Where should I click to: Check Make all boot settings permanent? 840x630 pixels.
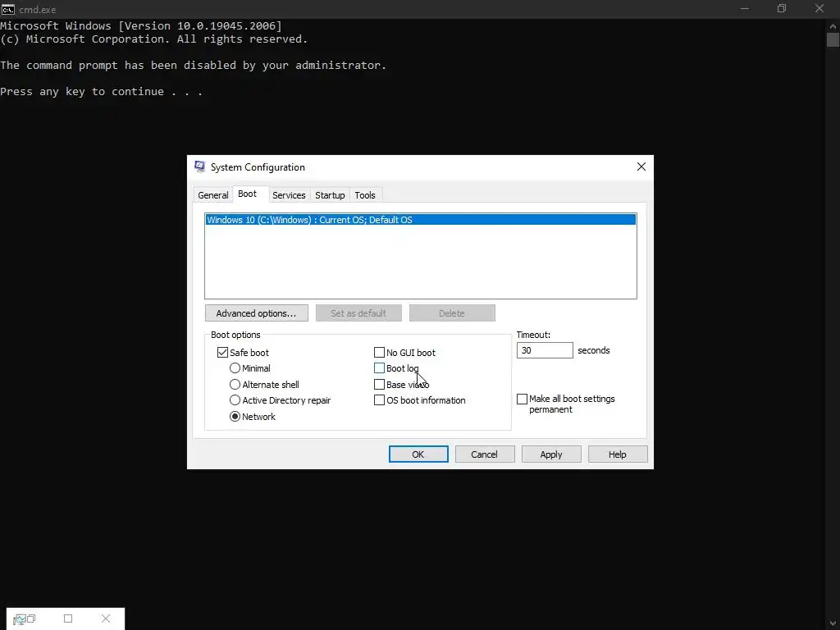(x=522, y=399)
